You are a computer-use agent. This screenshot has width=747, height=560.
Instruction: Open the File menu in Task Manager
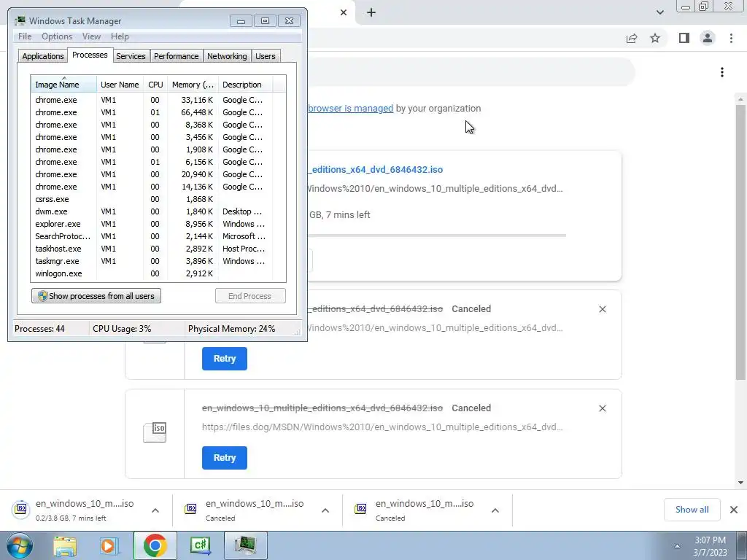[25, 36]
